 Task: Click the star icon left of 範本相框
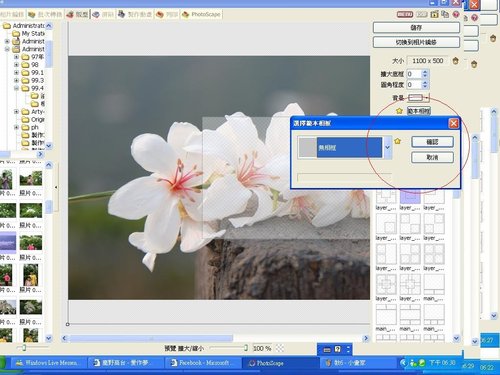coord(399,111)
